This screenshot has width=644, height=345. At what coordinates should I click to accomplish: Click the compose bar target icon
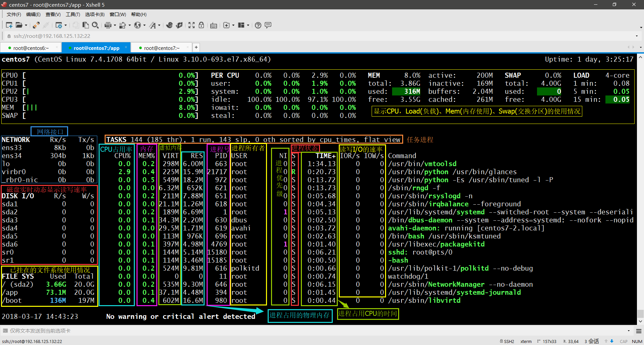[x=5, y=331]
